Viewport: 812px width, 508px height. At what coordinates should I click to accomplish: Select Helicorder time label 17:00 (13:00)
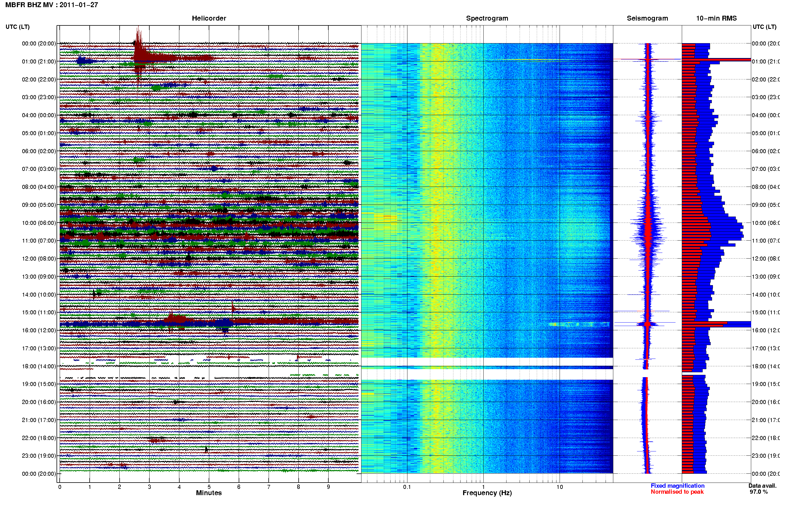pos(39,348)
